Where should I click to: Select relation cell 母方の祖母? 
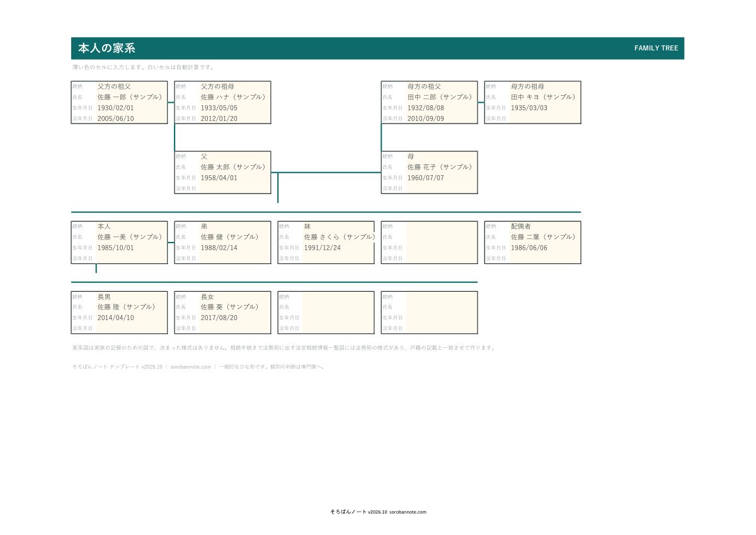click(x=545, y=86)
